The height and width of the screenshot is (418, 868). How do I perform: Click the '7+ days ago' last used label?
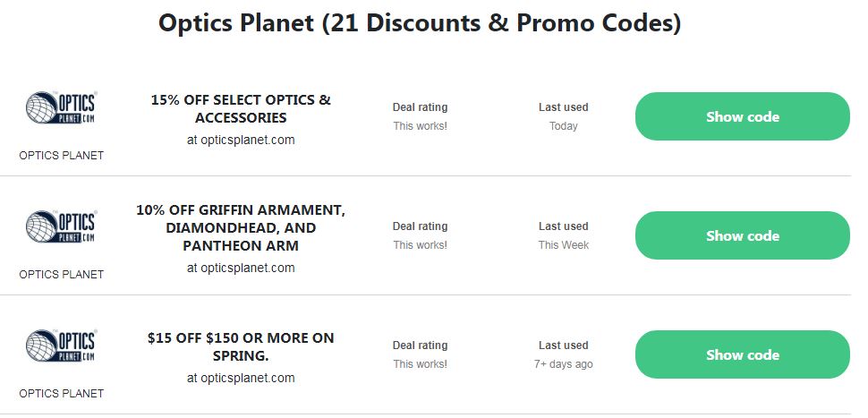[x=563, y=364]
